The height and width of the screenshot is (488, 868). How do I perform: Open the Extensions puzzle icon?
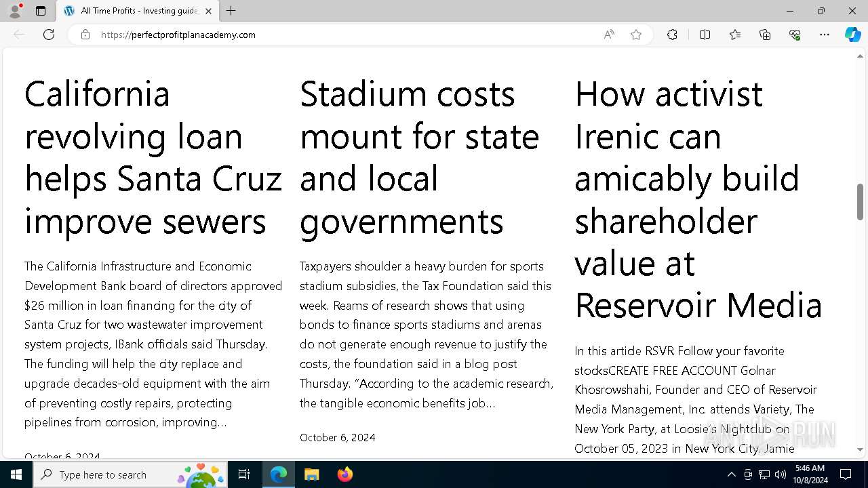click(x=672, y=35)
